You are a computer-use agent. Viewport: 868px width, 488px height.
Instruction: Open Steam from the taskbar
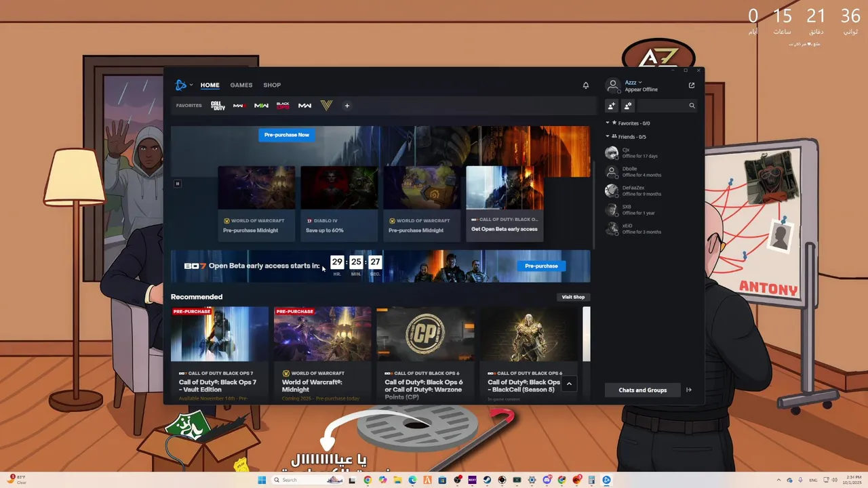pos(487,480)
